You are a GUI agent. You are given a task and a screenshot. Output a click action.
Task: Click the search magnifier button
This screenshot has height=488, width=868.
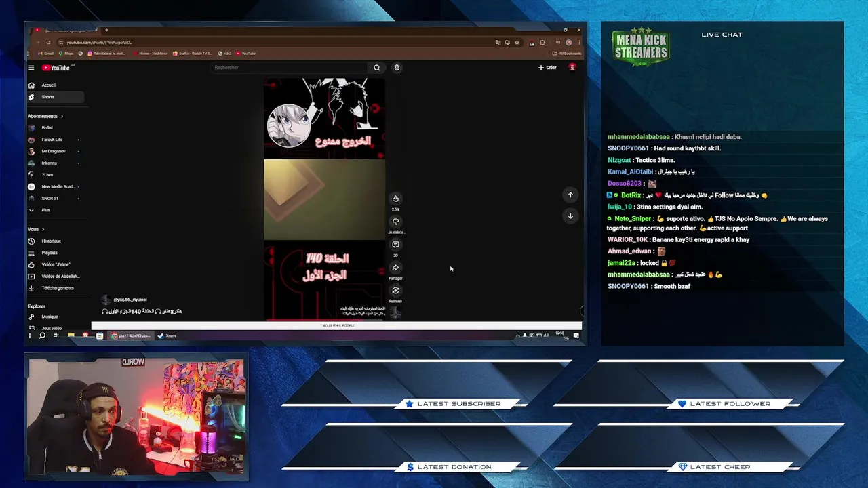376,68
